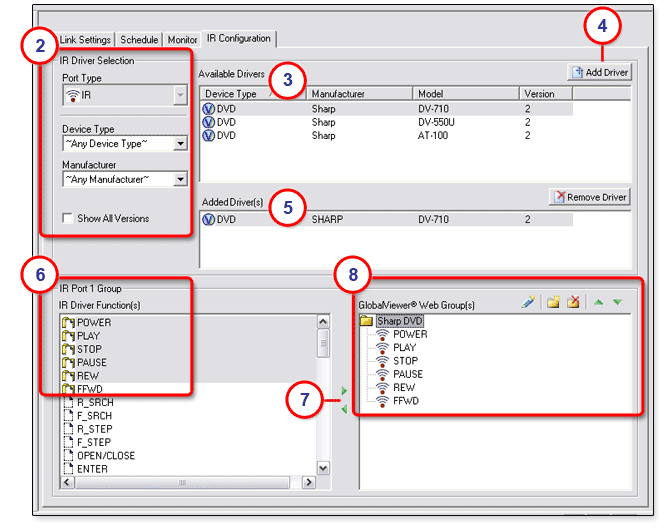Switch to the Schedule tab
The height and width of the screenshot is (529, 670).
click(140, 40)
